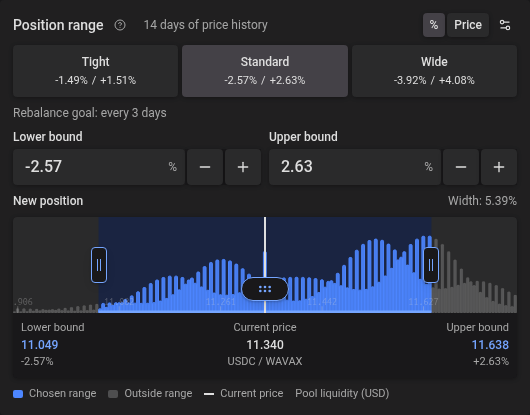Click the right range handle on chart
The image size is (530, 415).
click(431, 265)
